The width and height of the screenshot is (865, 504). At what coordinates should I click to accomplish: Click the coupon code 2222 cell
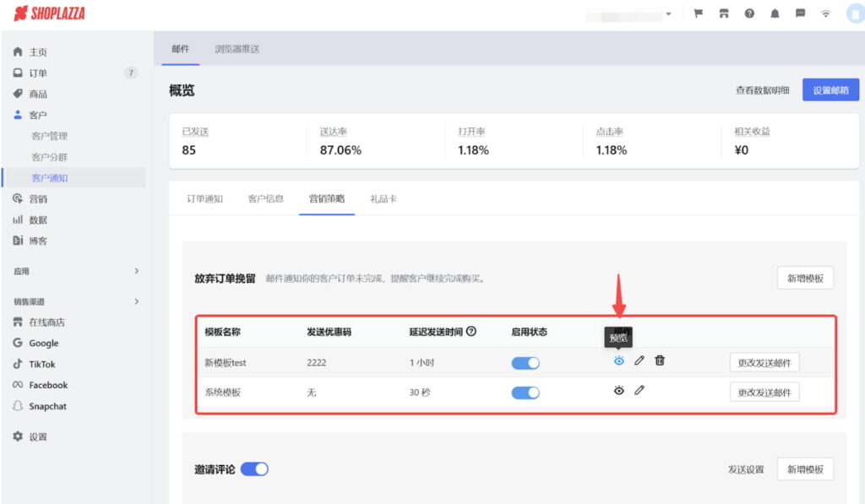[317, 362]
